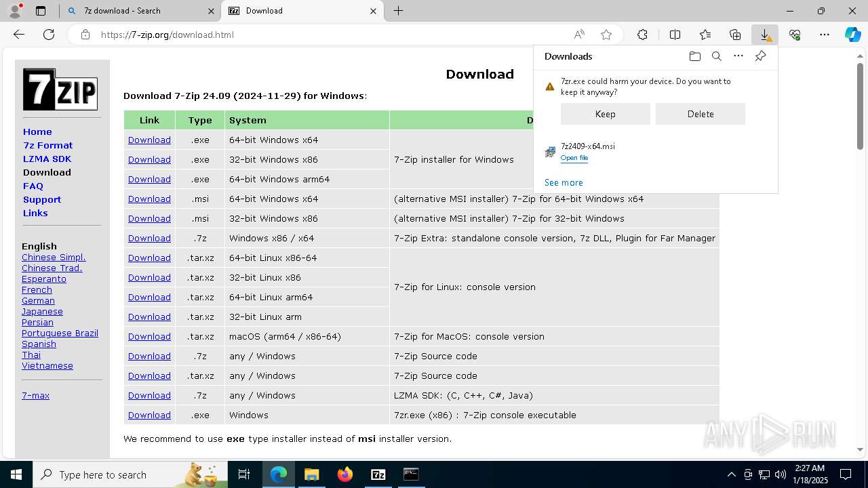
Task: Open Support page link
Action: tap(42, 199)
